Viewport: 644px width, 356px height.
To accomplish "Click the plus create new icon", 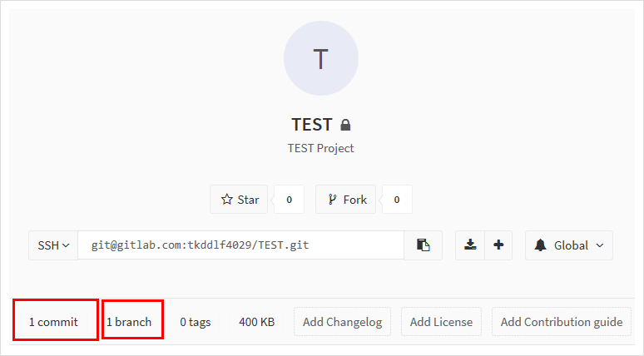I will pyautogui.click(x=498, y=245).
